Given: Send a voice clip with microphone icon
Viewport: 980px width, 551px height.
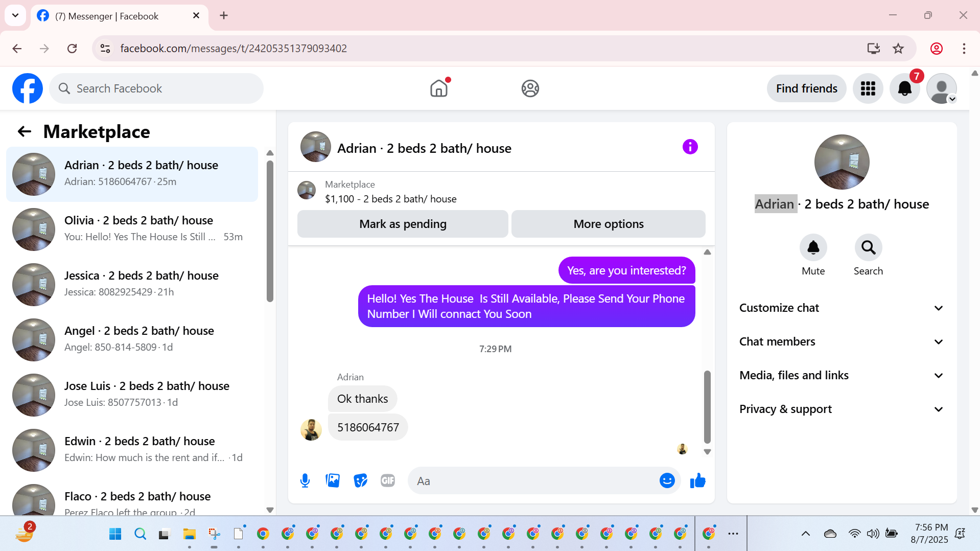Looking at the screenshot, I should pos(305,481).
